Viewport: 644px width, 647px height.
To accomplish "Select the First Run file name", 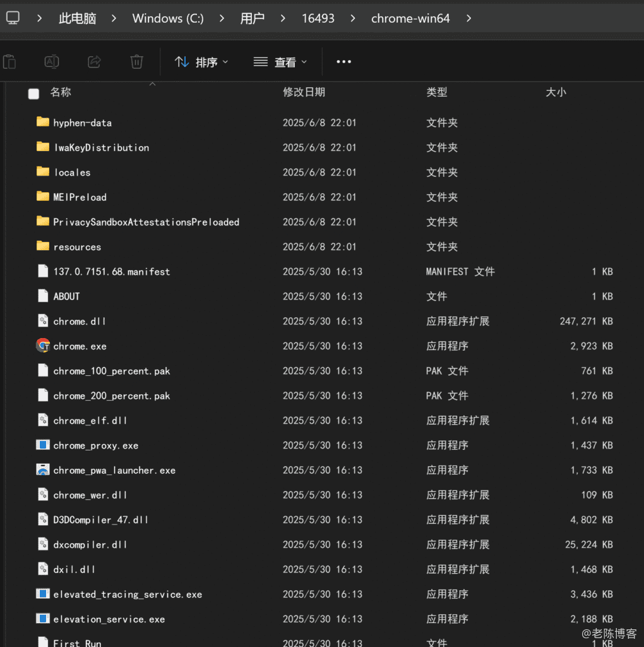I will pyautogui.click(x=77, y=643).
